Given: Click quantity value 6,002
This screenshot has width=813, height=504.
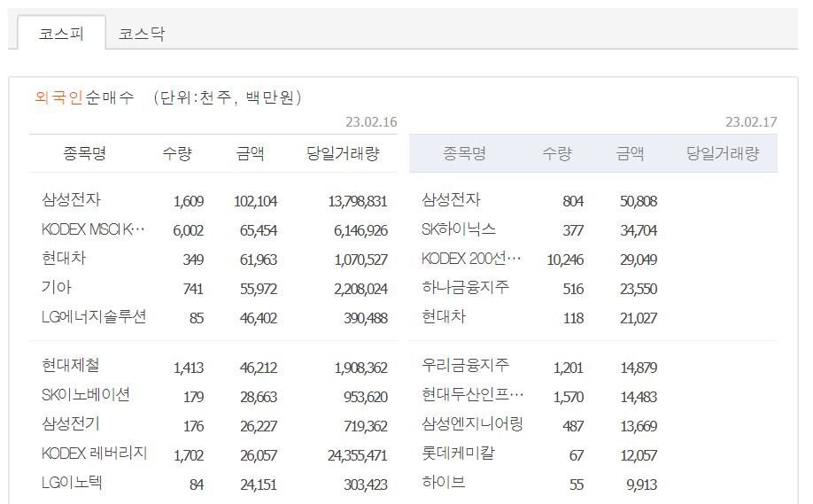Looking at the screenshot, I should 189,230.
